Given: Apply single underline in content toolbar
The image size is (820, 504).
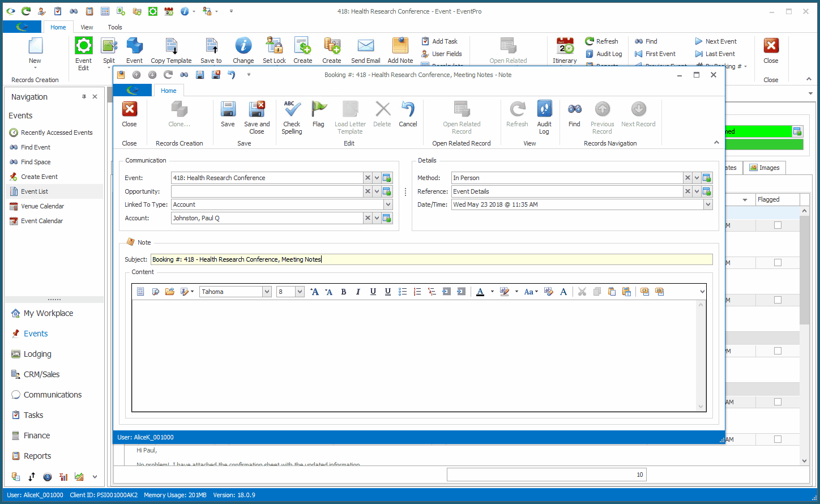Looking at the screenshot, I should 373,292.
